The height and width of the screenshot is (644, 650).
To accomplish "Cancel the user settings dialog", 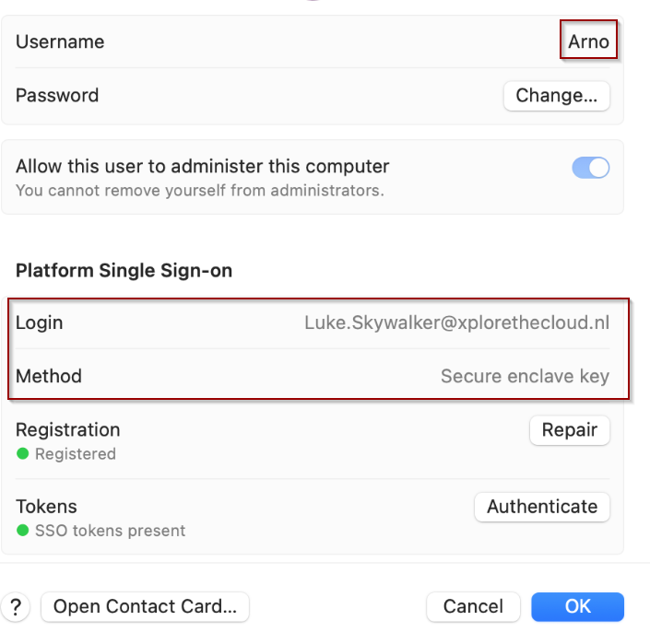I will click(x=473, y=606).
